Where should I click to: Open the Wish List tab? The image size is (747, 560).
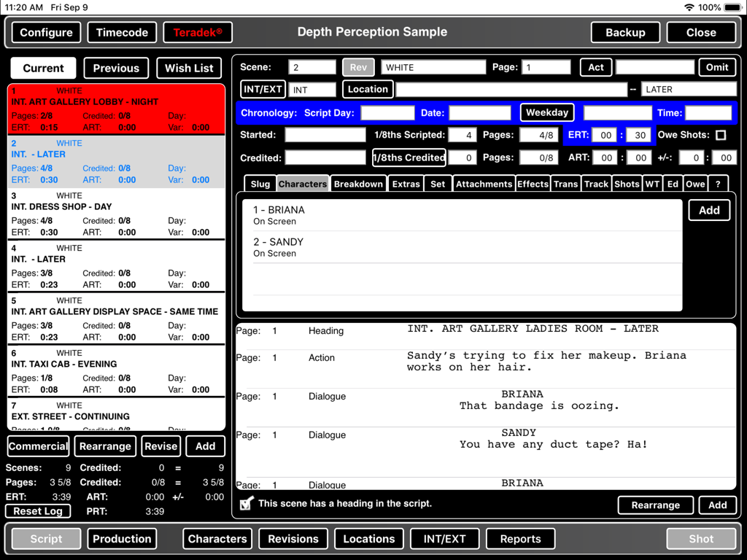pyautogui.click(x=189, y=68)
